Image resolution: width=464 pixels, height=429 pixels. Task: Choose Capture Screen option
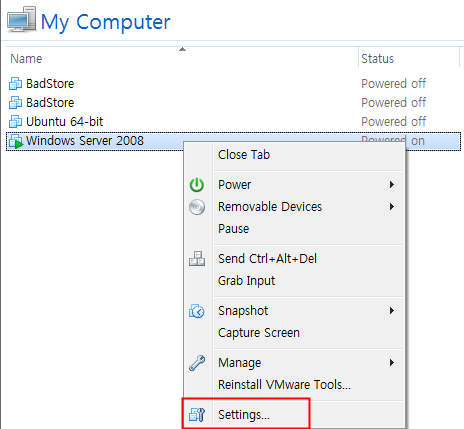tap(259, 333)
